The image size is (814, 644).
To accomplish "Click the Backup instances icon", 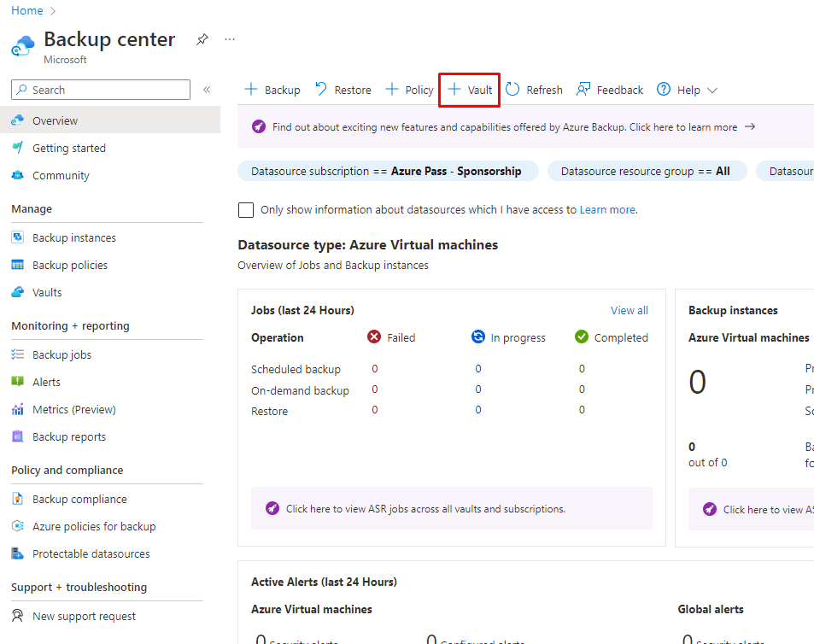I will [18, 237].
